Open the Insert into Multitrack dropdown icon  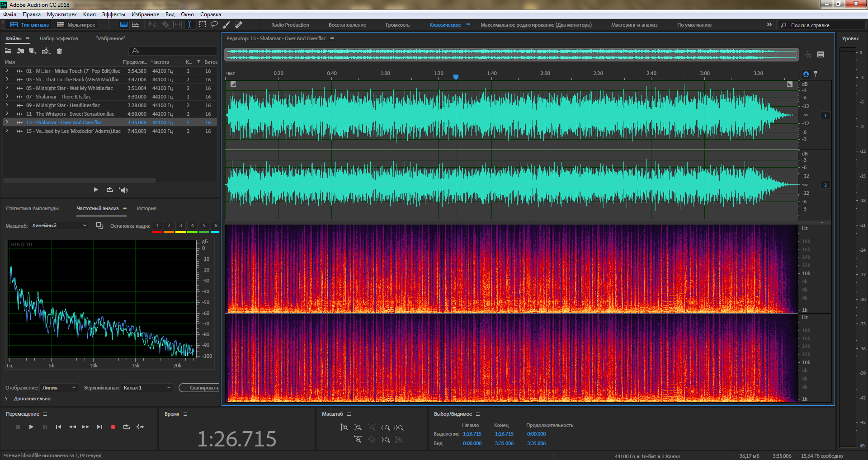point(46,51)
